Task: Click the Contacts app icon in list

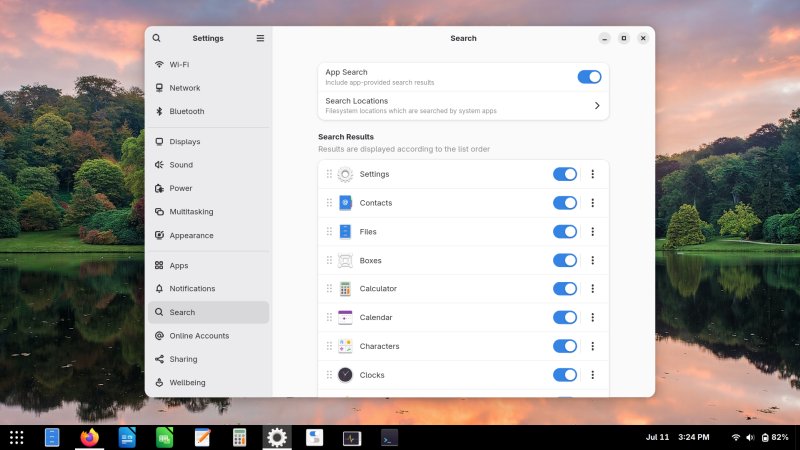Action: [345, 203]
